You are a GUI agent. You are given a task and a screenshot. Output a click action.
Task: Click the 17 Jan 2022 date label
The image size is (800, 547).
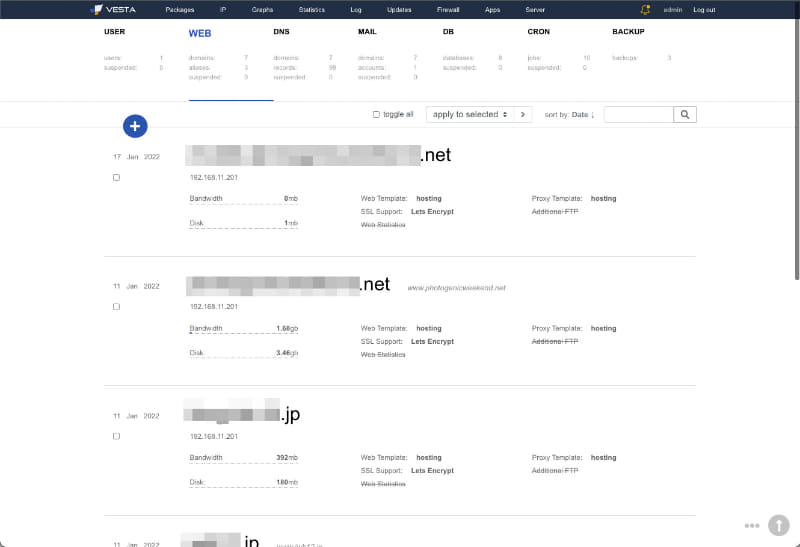point(136,157)
